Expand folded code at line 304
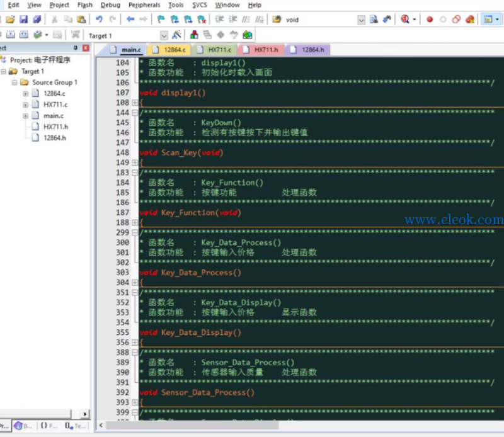Screen dimensions: 504x437 click(x=135, y=283)
